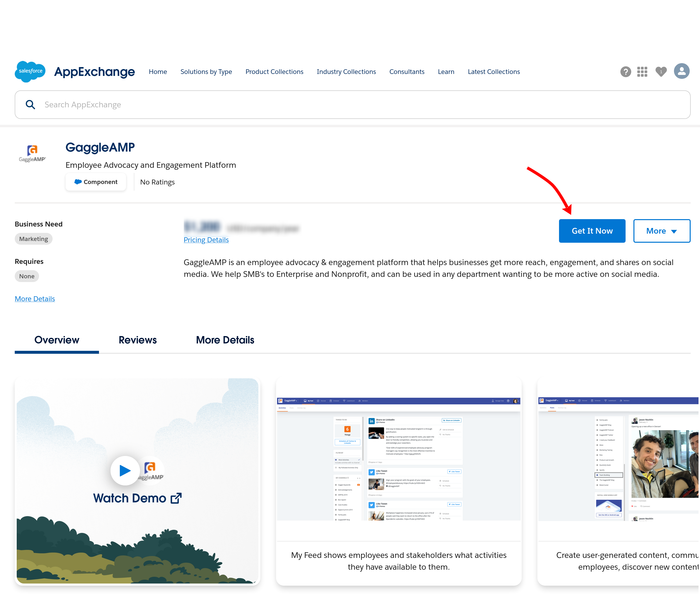Screen dimensions: 700x595
Task: Open the Consultants nav item
Action: click(407, 72)
